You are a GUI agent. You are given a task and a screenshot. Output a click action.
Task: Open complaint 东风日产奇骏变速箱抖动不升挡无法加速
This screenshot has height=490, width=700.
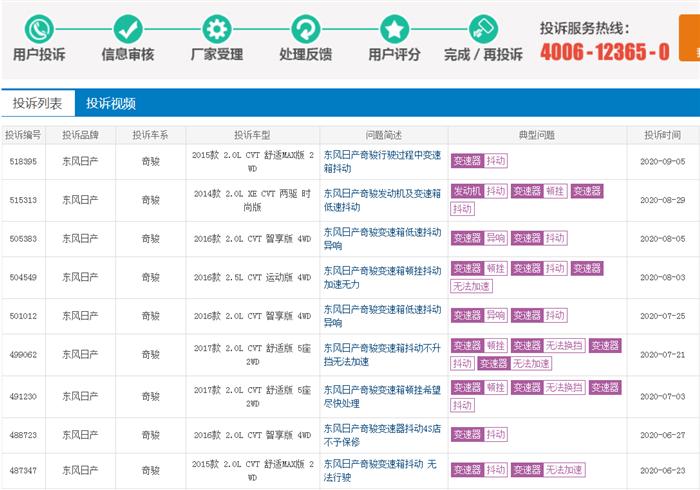[x=382, y=354]
